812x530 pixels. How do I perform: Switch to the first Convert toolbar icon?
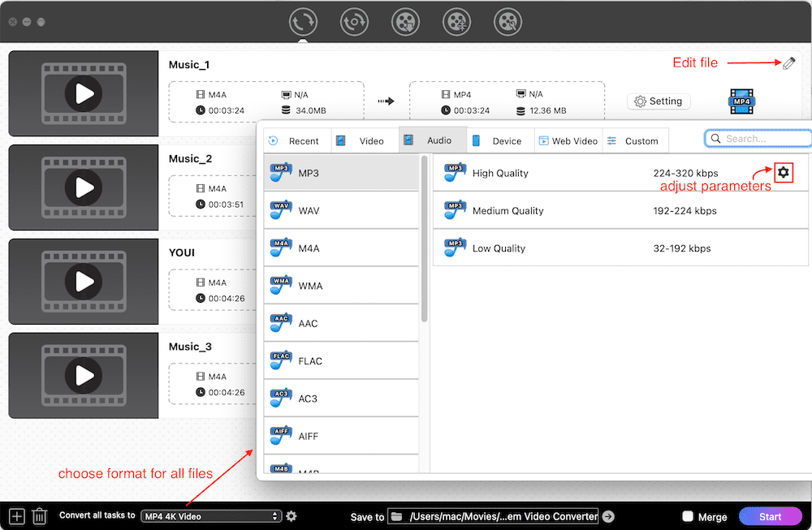point(303,22)
